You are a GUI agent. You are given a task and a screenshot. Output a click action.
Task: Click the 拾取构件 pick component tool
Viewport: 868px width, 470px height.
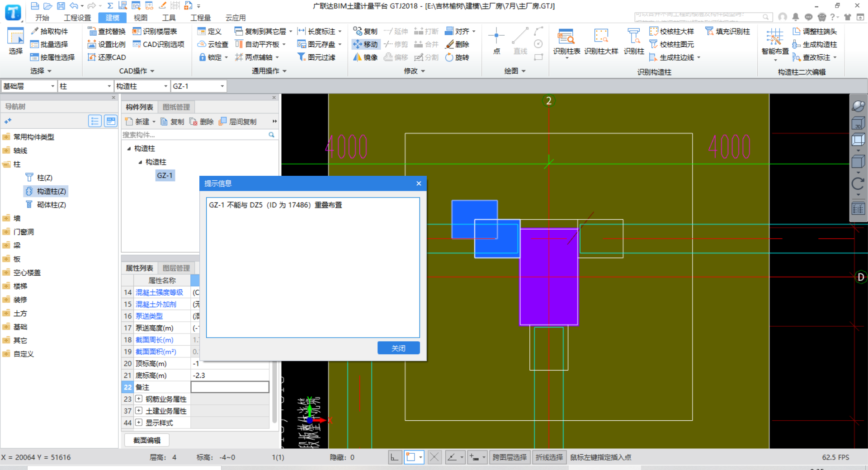pyautogui.click(x=49, y=31)
